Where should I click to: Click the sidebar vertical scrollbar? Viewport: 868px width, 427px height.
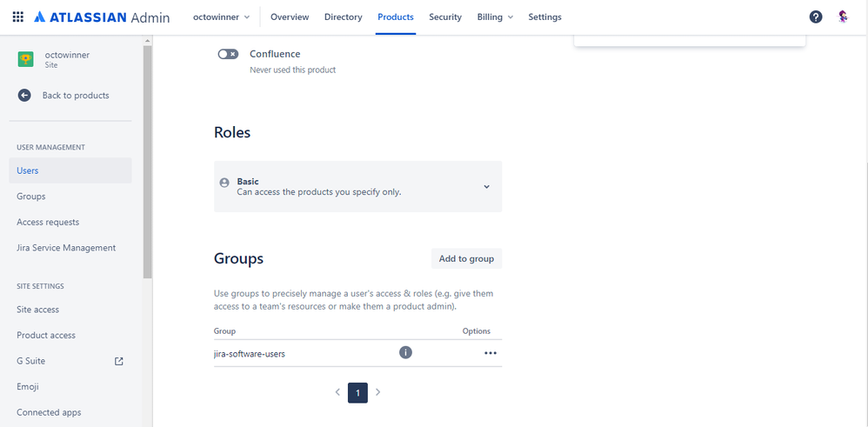pos(147,161)
